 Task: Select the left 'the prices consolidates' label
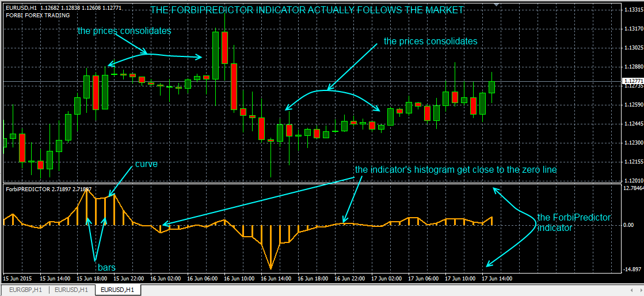tap(124, 31)
